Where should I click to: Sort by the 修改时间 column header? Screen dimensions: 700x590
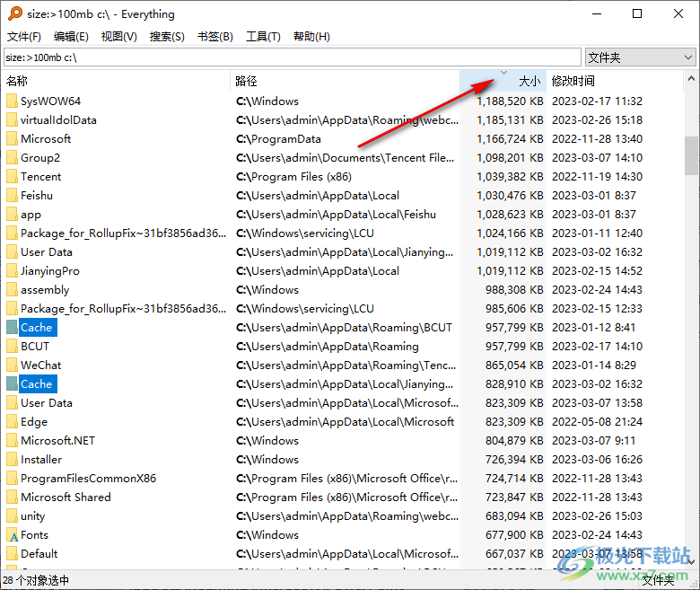pos(615,81)
